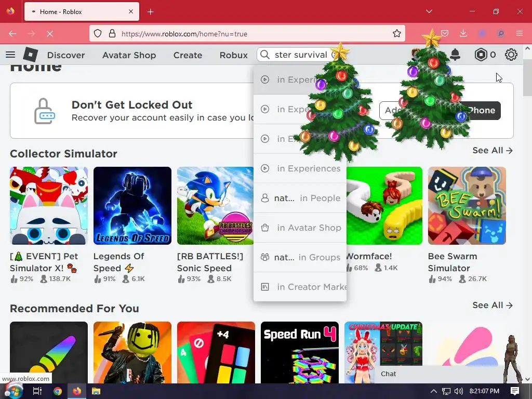The height and width of the screenshot is (399, 532).
Task: See All for Recommended For You
Action: [x=493, y=305]
